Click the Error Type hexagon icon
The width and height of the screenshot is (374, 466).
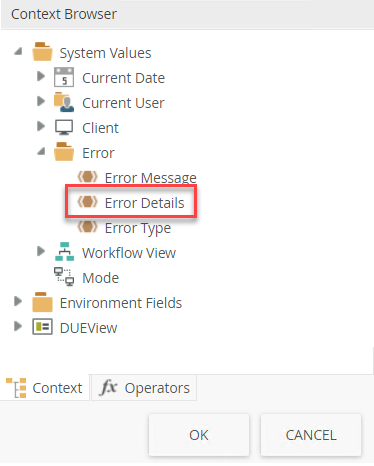point(87,227)
